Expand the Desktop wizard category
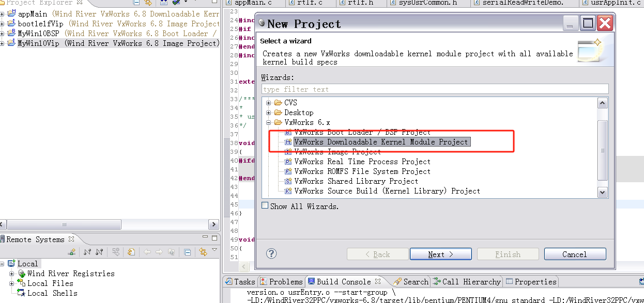 (269, 113)
